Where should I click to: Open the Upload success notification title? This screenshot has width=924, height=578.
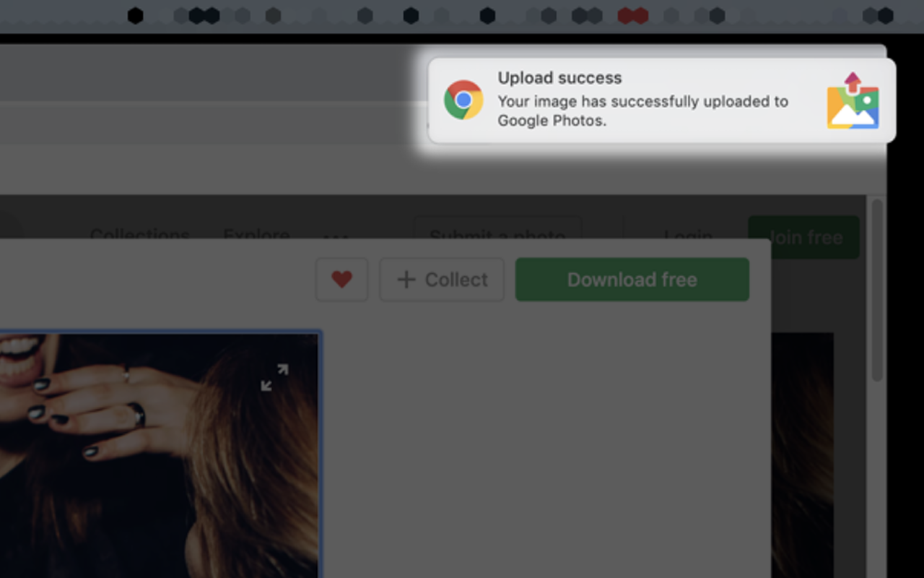click(x=559, y=78)
